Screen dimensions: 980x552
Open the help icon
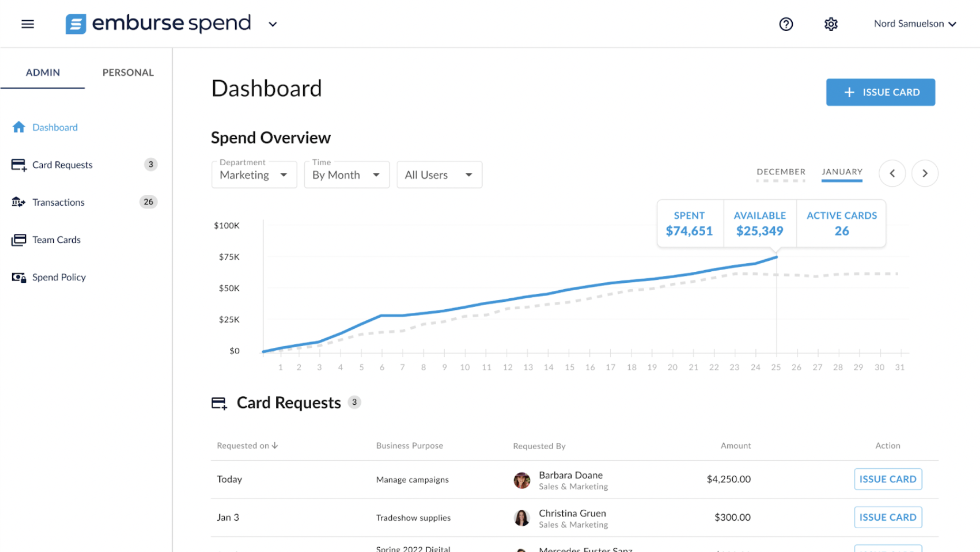point(785,24)
